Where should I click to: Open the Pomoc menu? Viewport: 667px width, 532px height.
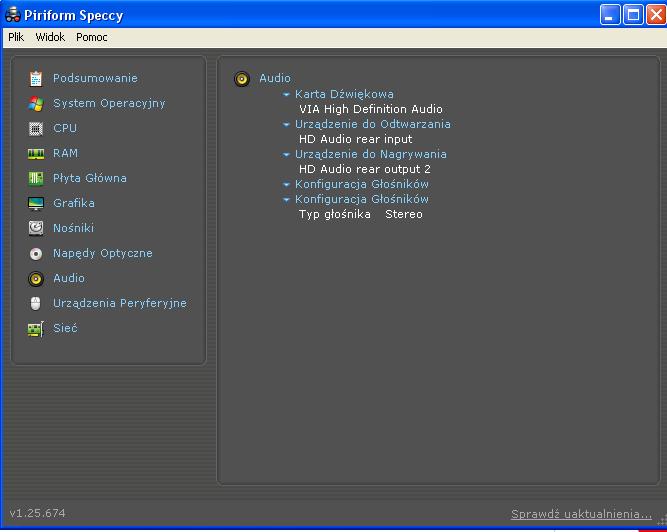92,37
